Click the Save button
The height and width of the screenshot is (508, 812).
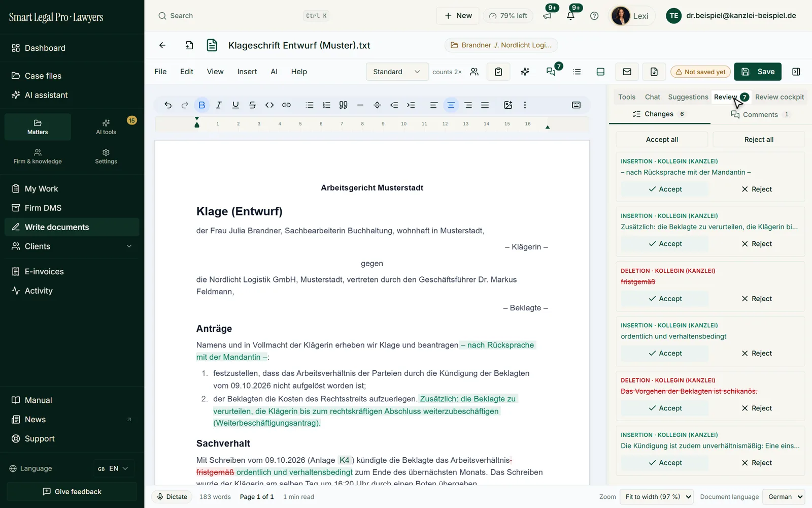[x=758, y=72]
